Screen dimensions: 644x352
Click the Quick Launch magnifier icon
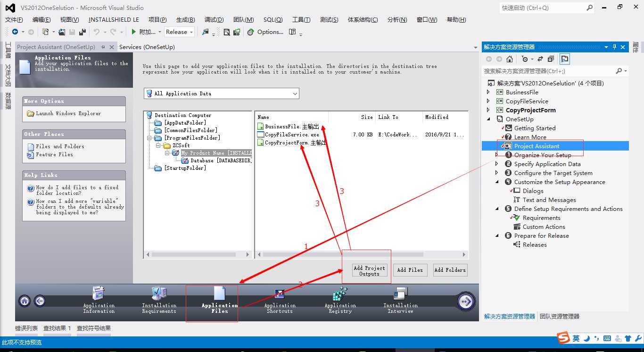[x=589, y=8]
